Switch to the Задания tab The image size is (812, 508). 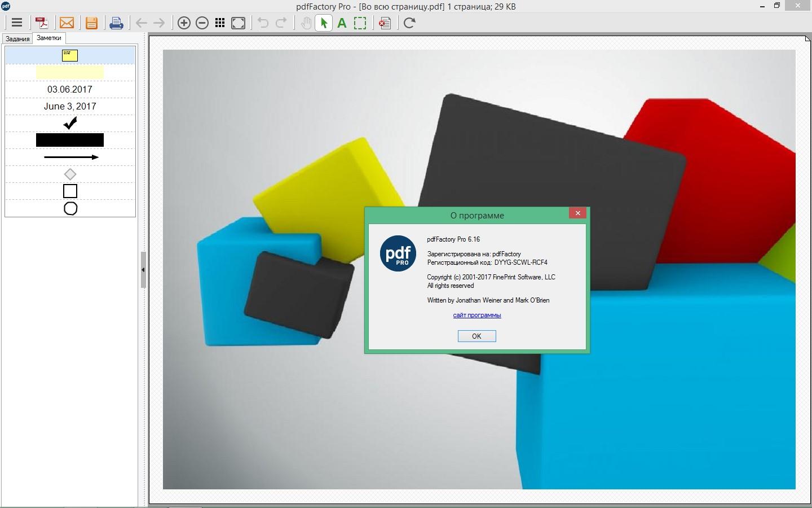pos(17,39)
